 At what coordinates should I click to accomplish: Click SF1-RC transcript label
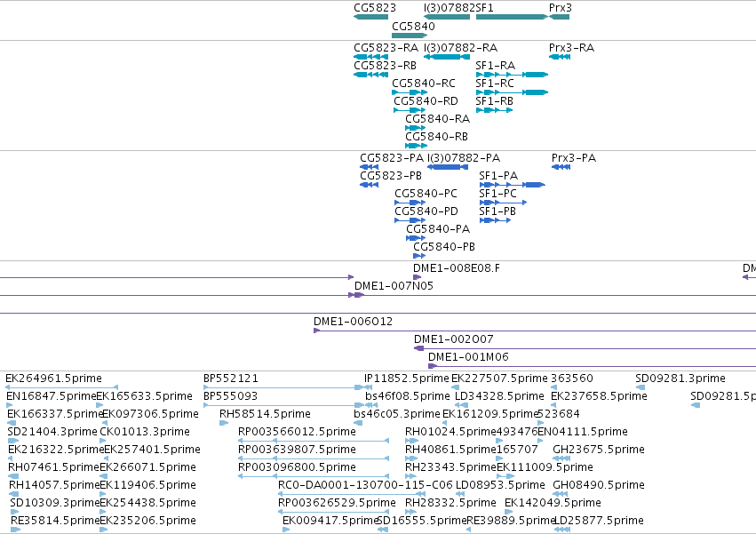pyautogui.click(x=495, y=84)
